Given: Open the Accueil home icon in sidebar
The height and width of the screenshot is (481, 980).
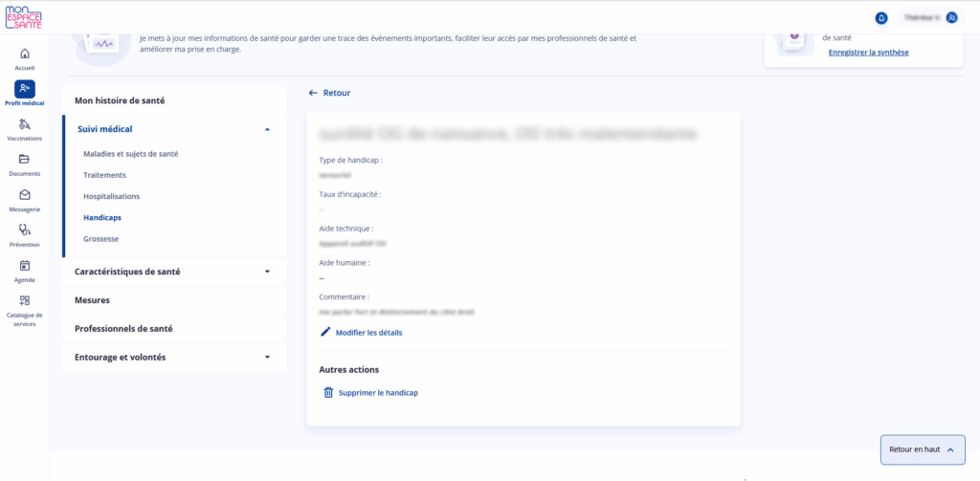Looking at the screenshot, I should tap(25, 54).
